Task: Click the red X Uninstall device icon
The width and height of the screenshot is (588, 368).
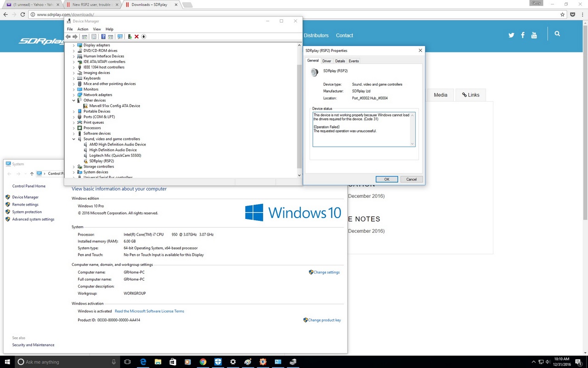Action: [136, 36]
